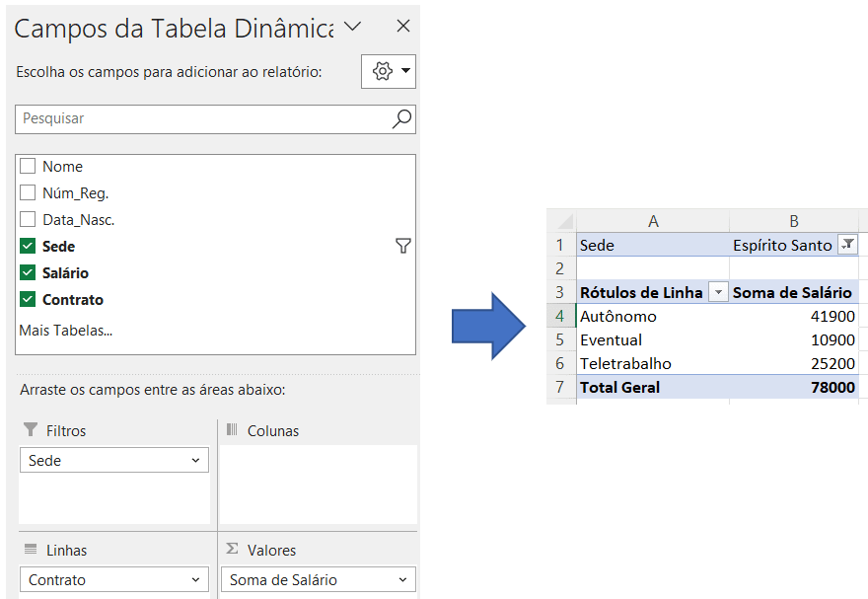Click the magnifier search icon
Image resolution: width=868 pixels, height=599 pixels.
pyautogui.click(x=401, y=118)
